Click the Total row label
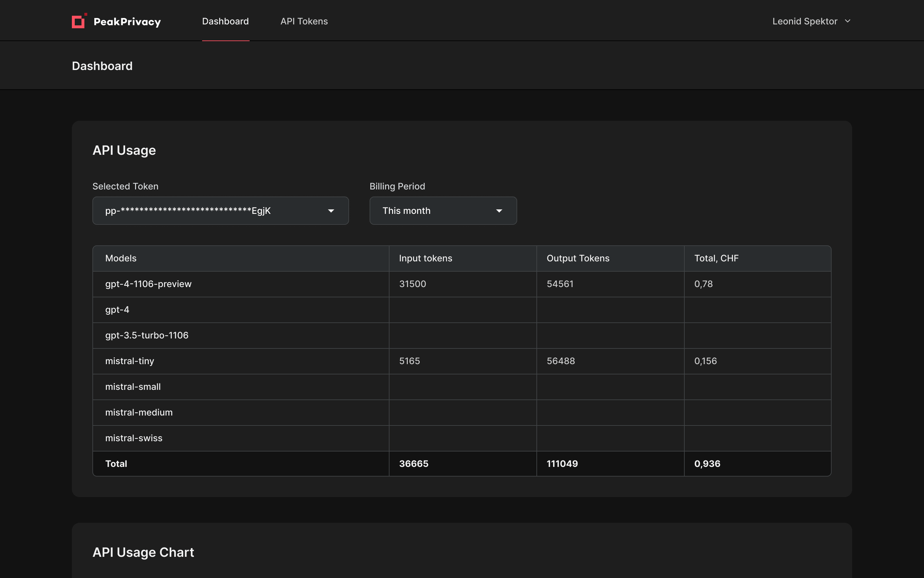This screenshot has height=578, width=924. (116, 464)
